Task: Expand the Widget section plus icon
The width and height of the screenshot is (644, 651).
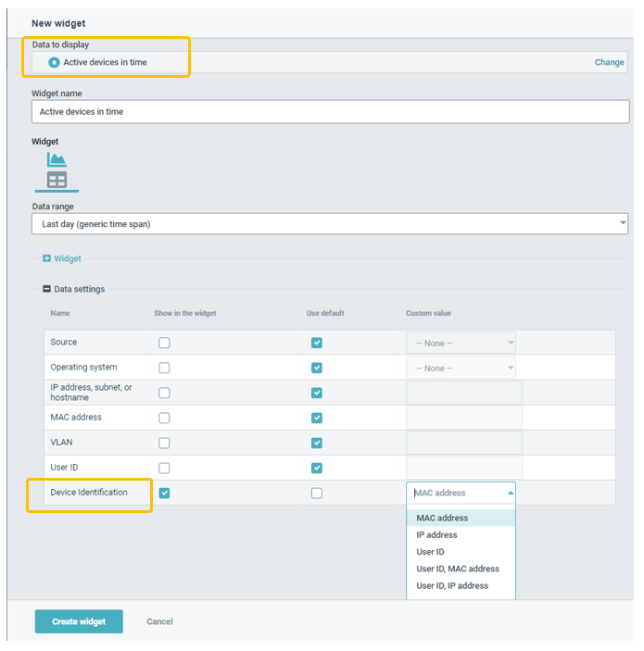Action: [46, 258]
